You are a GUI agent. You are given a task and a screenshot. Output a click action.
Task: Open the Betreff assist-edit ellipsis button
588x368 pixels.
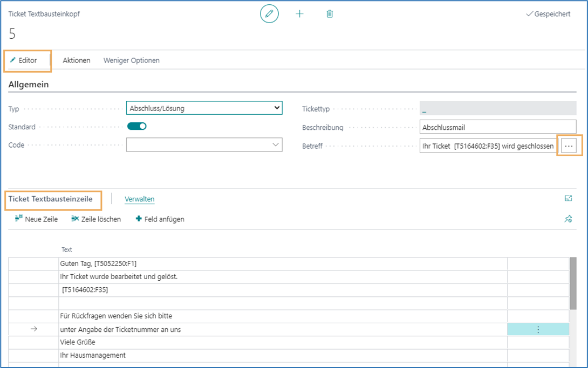[569, 146]
